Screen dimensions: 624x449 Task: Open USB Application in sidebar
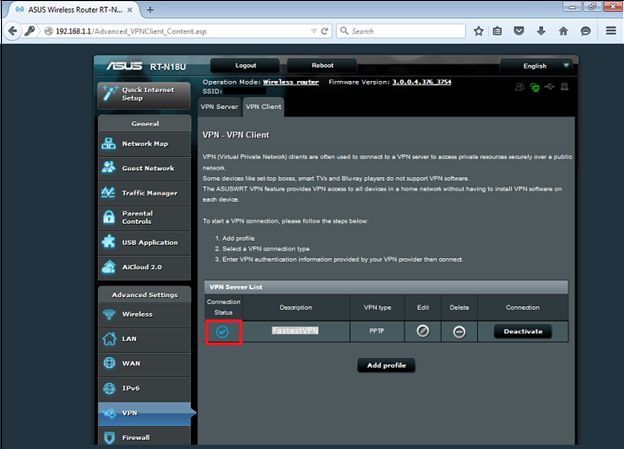coord(144,242)
